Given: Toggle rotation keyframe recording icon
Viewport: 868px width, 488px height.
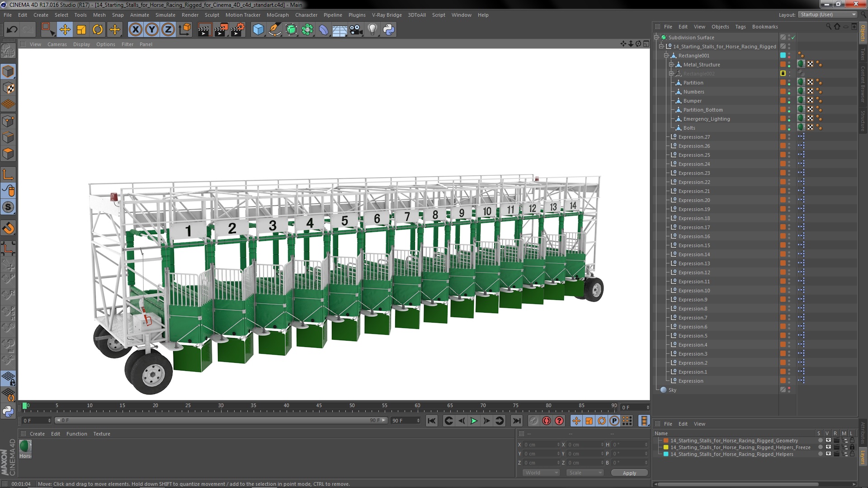Looking at the screenshot, I should tap(602, 421).
